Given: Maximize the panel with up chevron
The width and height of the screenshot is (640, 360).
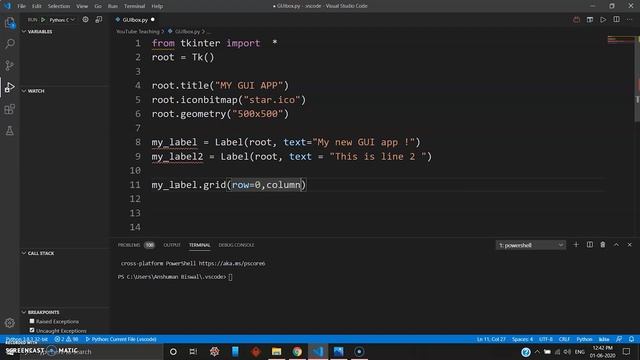Looking at the screenshot, I should click(616, 245).
